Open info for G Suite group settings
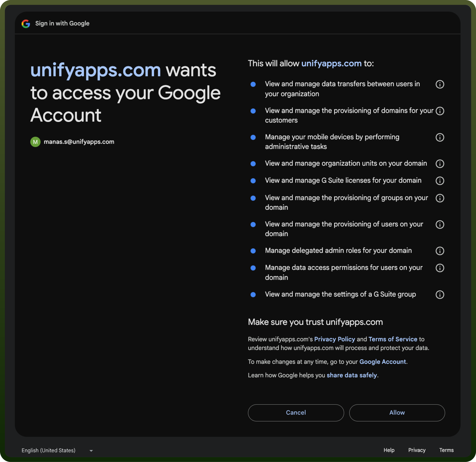476x462 pixels. point(440,295)
